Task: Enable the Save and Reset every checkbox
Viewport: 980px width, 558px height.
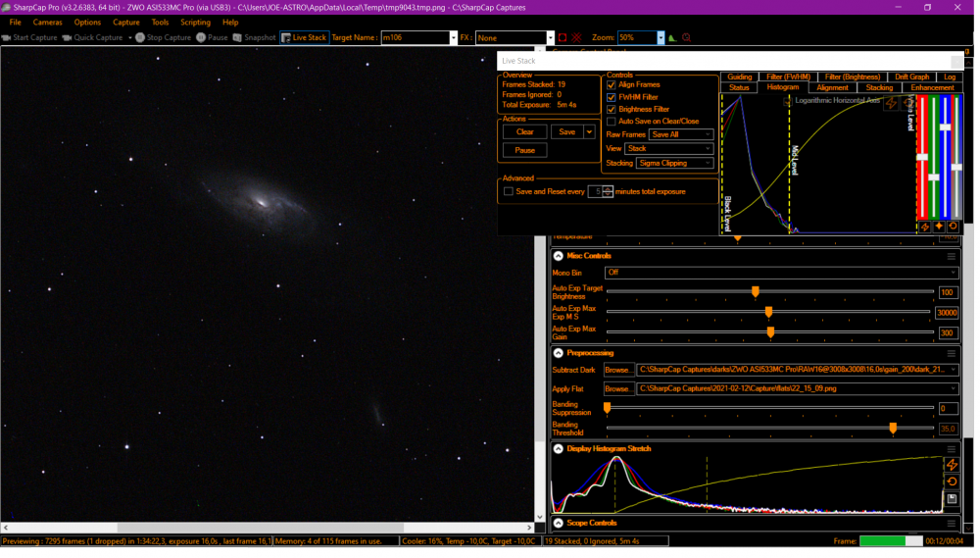Action: [x=508, y=191]
